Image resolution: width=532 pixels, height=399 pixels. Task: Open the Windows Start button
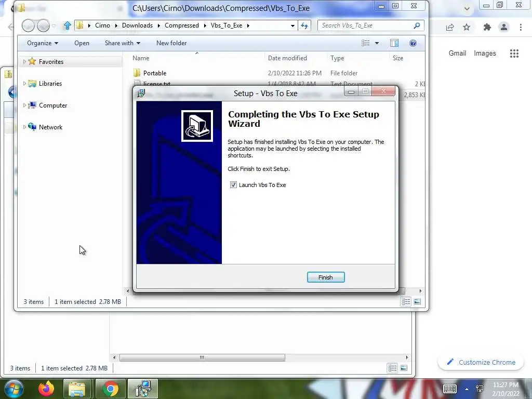pyautogui.click(x=14, y=389)
